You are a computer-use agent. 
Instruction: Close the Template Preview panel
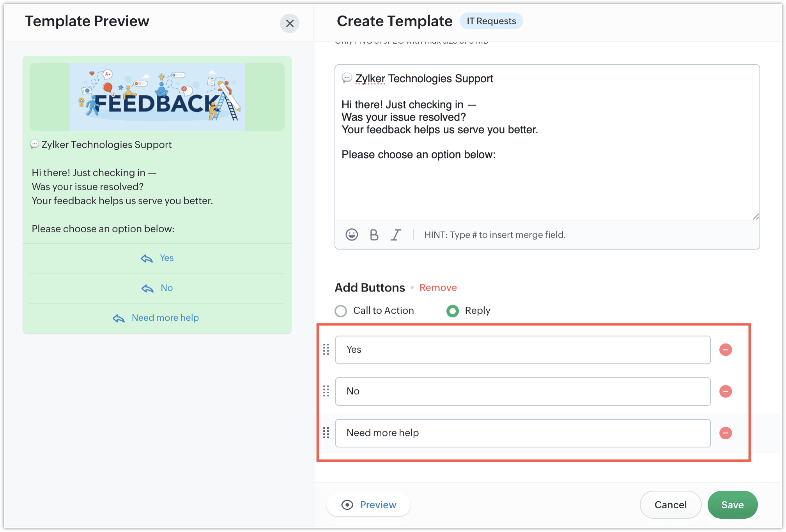coord(290,23)
